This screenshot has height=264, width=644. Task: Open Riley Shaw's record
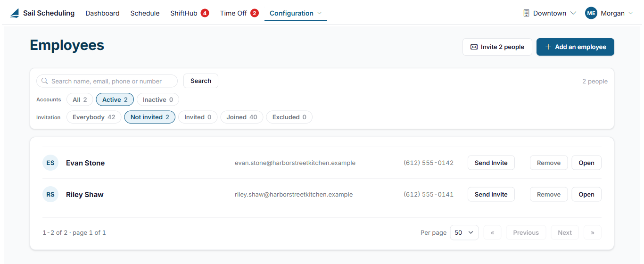pos(586,194)
